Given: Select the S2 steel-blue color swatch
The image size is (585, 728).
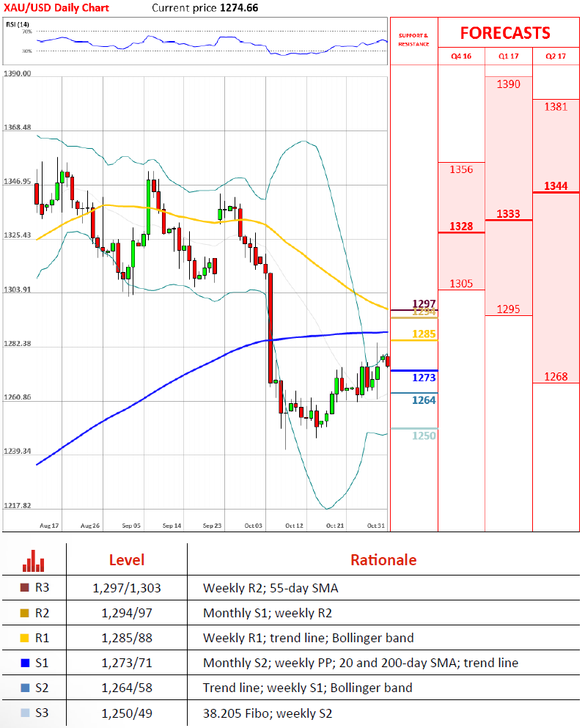Looking at the screenshot, I should (x=25, y=688).
